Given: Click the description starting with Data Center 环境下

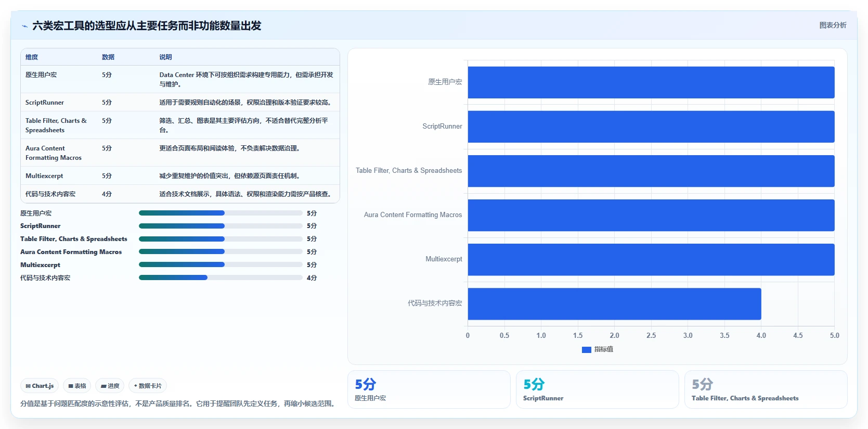Looking at the screenshot, I should 246,80.
